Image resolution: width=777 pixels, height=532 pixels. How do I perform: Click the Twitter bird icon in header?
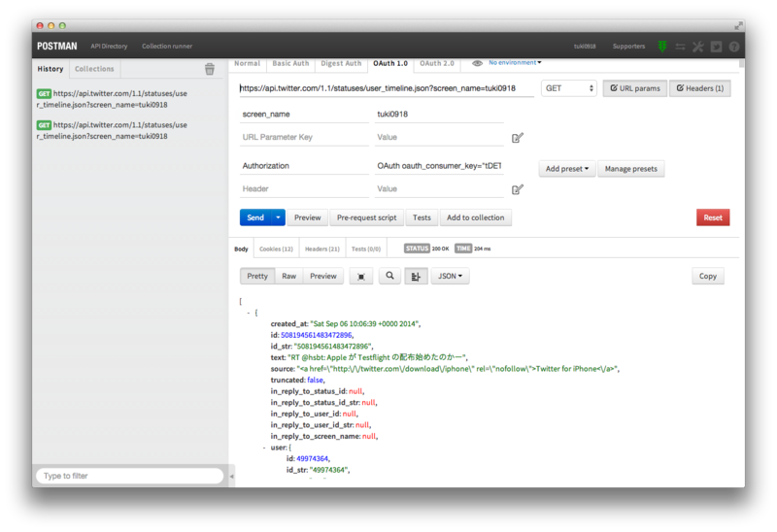click(x=717, y=47)
